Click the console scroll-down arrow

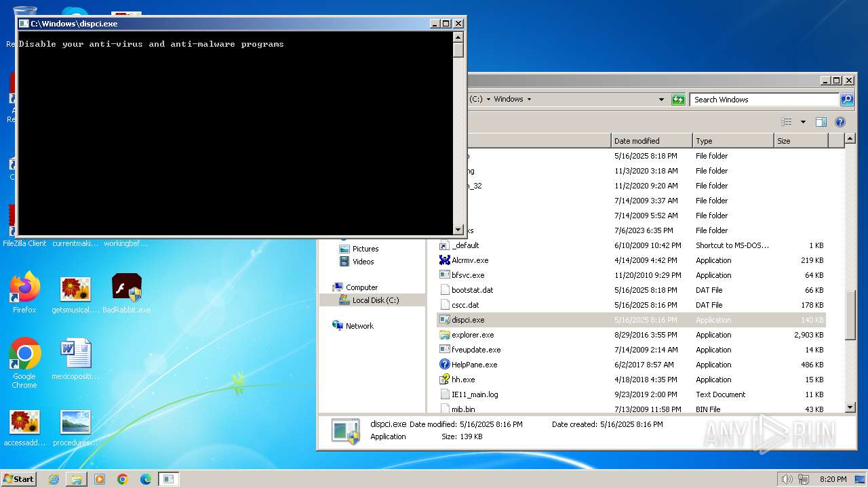458,230
